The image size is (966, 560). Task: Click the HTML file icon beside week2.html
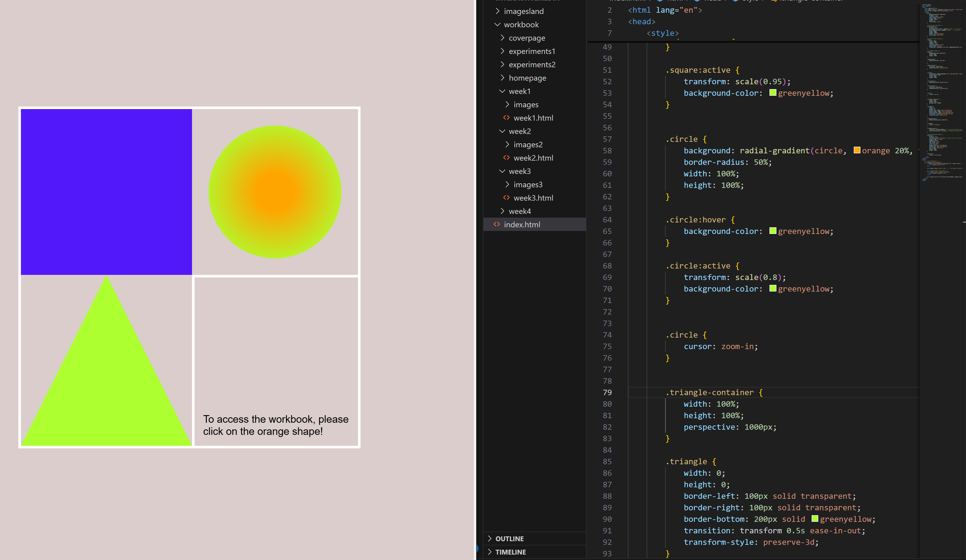point(507,158)
